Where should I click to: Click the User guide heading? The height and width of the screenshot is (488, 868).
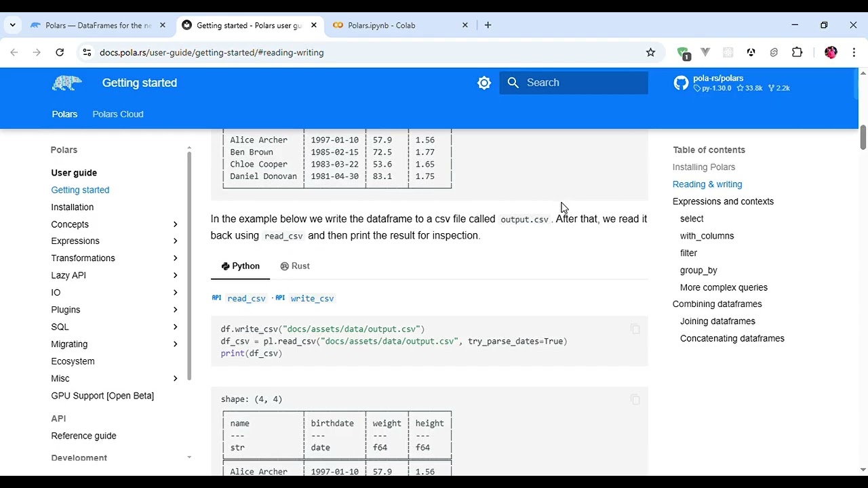point(74,173)
